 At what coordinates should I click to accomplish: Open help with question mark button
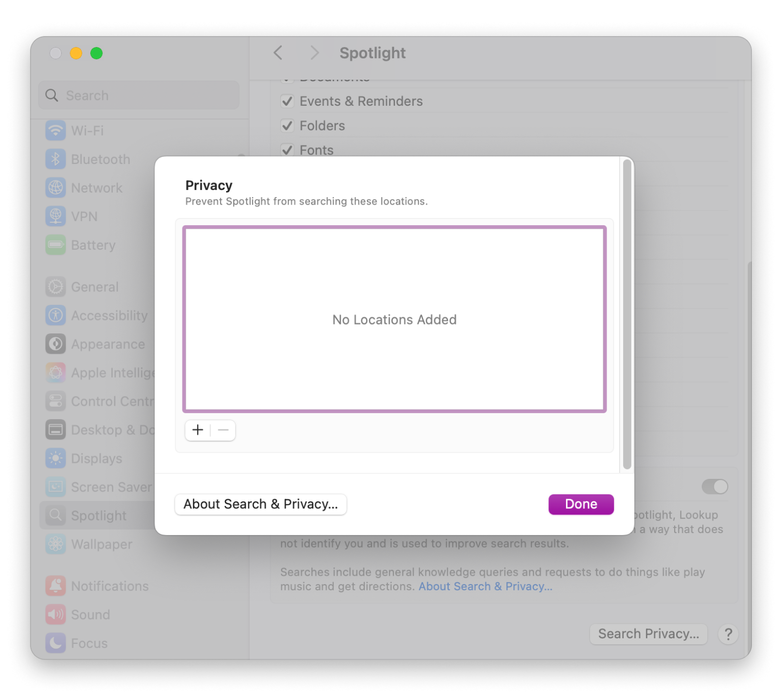point(728,634)
